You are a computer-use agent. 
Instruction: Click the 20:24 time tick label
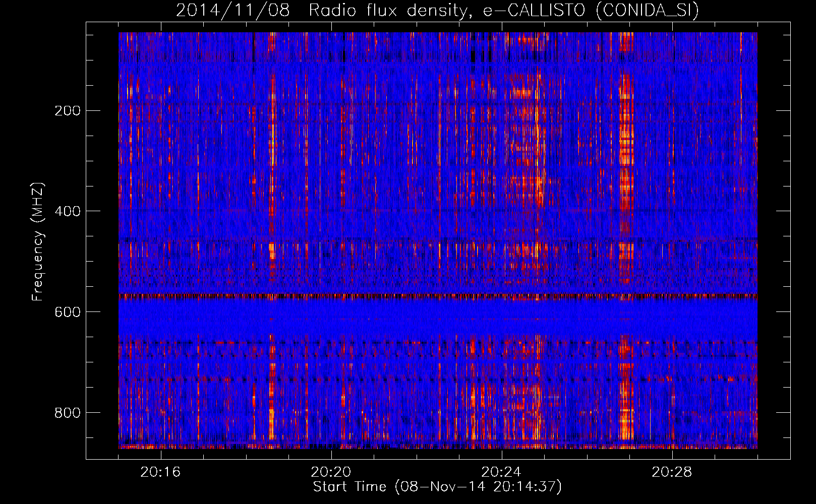[501, 472]
